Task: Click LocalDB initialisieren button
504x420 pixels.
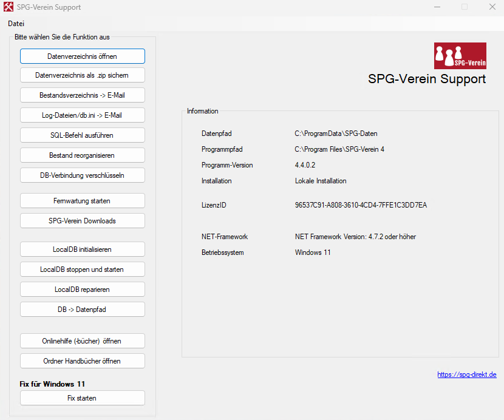Action: tap(82, 249)
